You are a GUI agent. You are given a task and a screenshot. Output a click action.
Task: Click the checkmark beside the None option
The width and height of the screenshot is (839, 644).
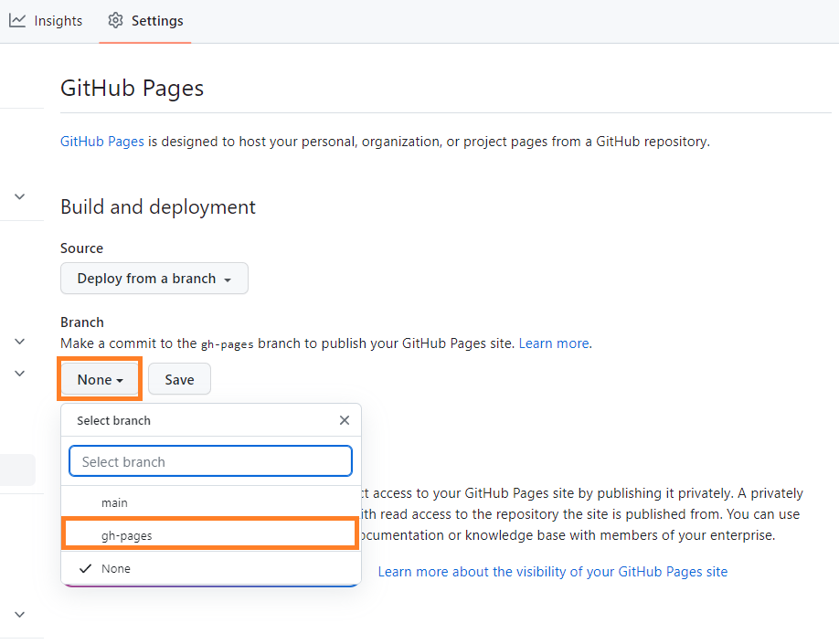pyautogui.click(x=85, y=568)
